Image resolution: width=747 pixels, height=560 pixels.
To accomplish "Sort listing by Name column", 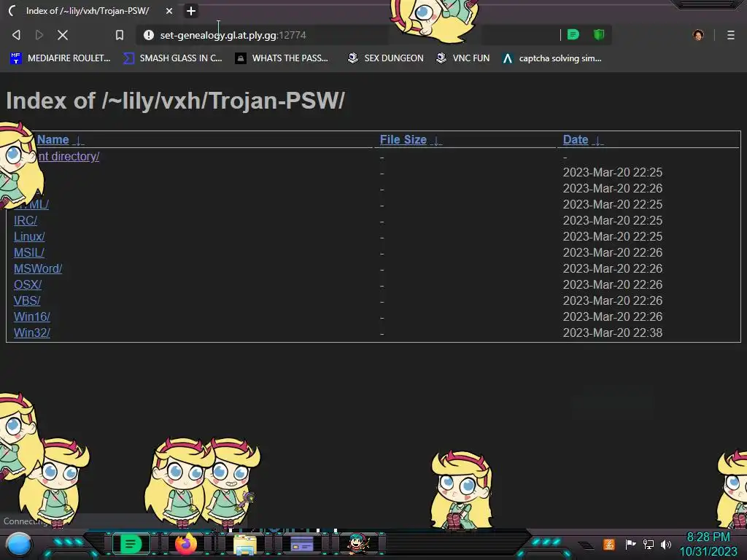I will (x=53, y=139).
